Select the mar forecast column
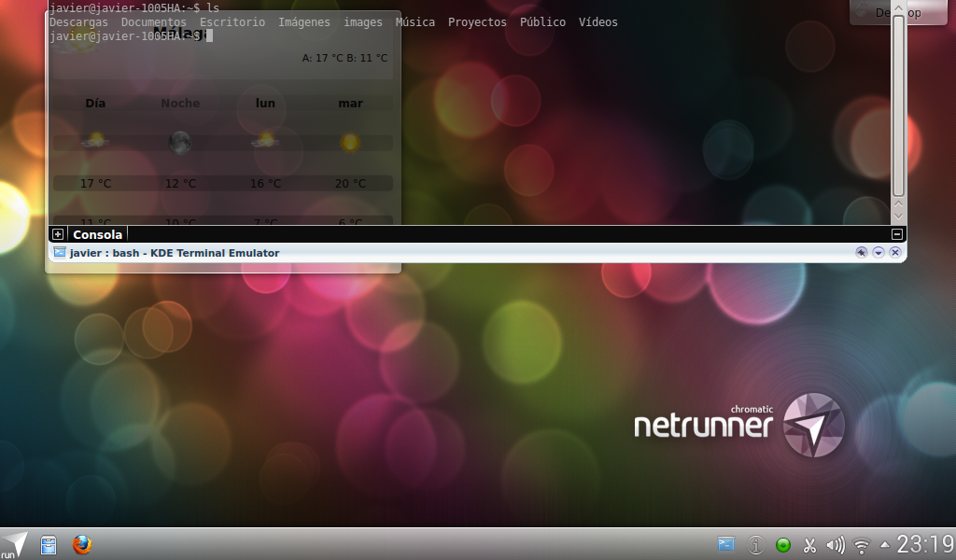 (x=351, y=103)
